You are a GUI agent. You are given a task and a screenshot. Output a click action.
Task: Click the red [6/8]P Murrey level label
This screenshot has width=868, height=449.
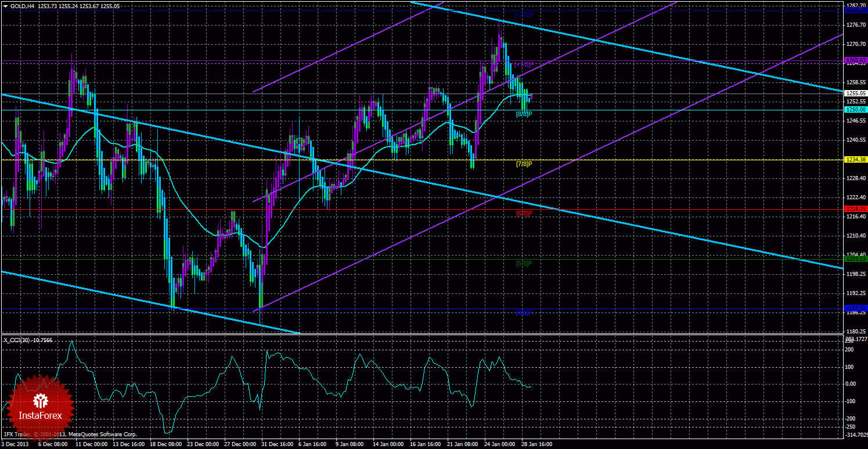524,213
